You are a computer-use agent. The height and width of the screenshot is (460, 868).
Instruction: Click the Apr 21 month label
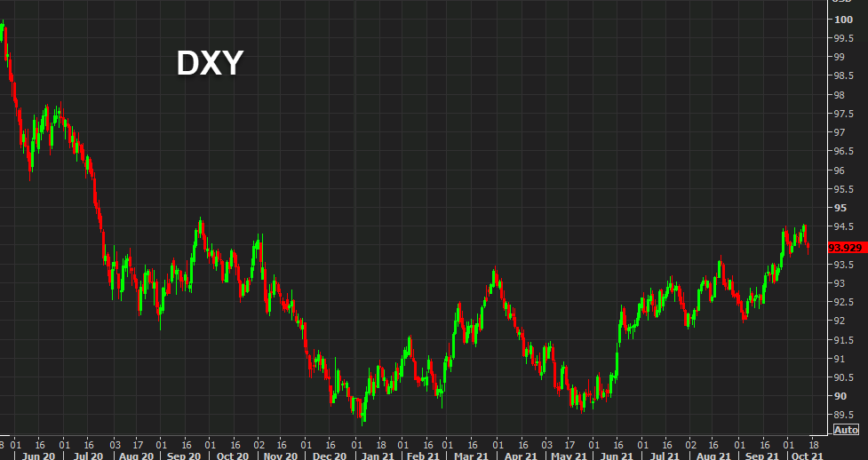521,456
